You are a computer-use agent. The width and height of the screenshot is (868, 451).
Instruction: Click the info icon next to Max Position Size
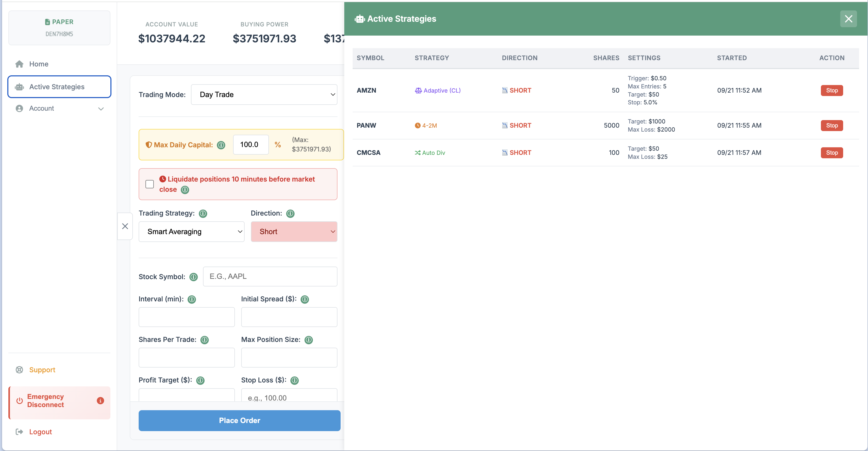[309, 340]
